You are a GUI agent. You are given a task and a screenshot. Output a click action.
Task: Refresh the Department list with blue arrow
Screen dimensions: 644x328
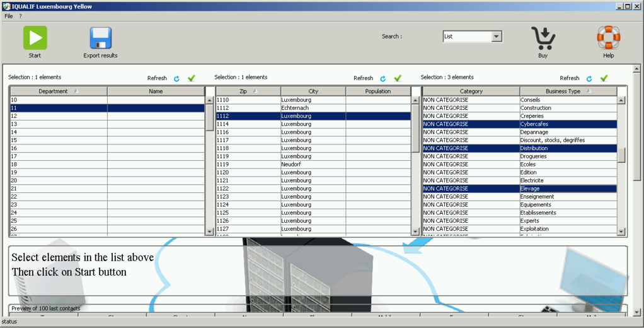click(176, 78)
